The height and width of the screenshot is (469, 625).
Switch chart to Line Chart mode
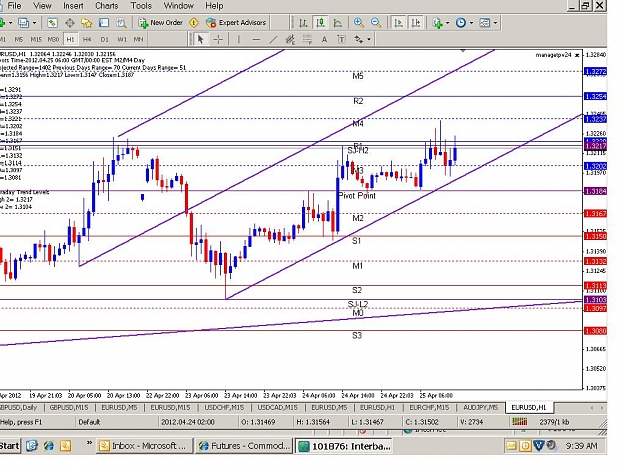[338, 23]
